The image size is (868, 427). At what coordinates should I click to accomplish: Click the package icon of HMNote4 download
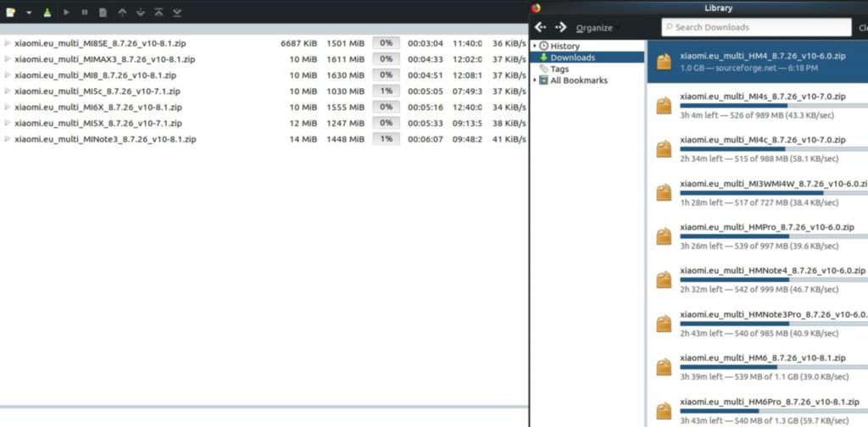tap(664, 280)
